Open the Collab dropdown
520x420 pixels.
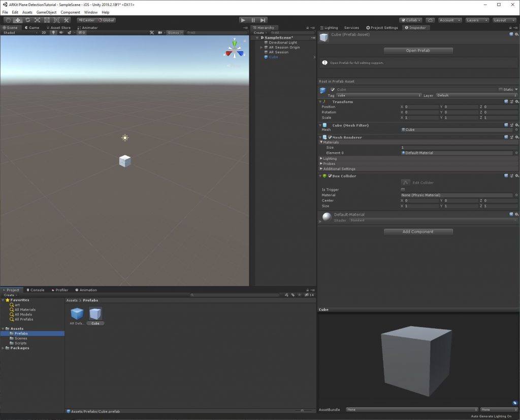pos(411,20)
